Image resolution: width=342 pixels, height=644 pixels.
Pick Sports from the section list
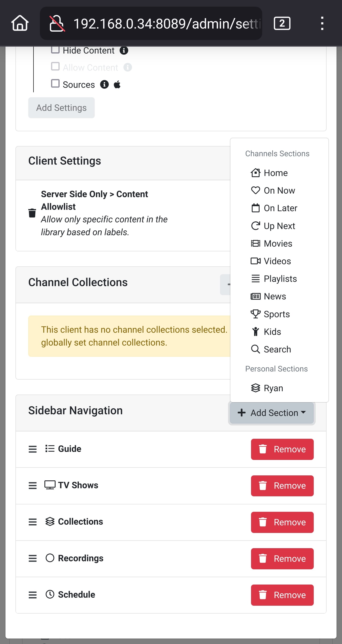click(277, 314)
